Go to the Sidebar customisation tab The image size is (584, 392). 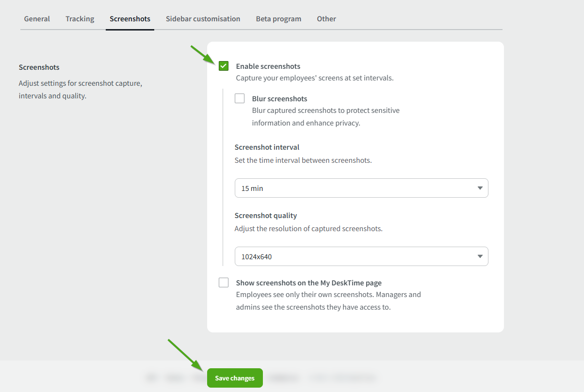click(203, 19)
